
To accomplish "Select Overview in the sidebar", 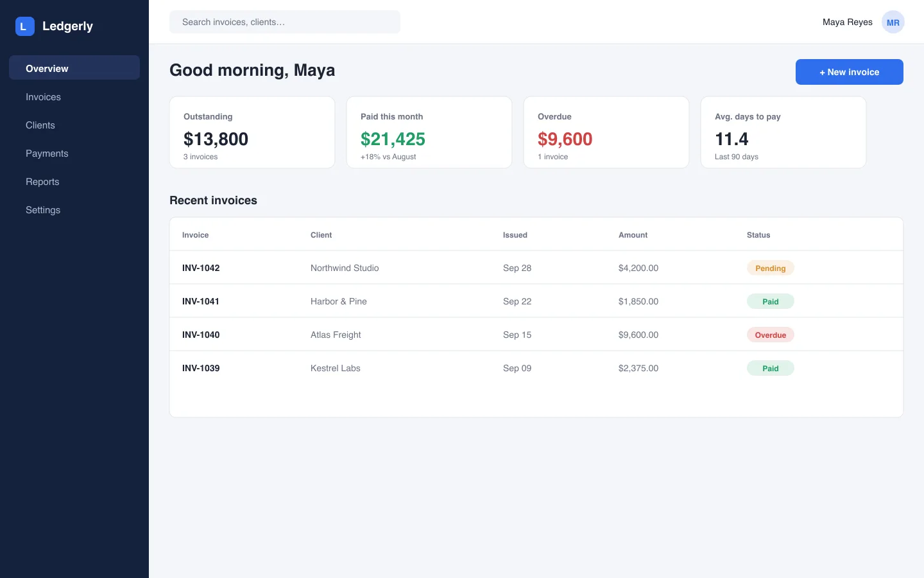I will (x=74, y=67).
